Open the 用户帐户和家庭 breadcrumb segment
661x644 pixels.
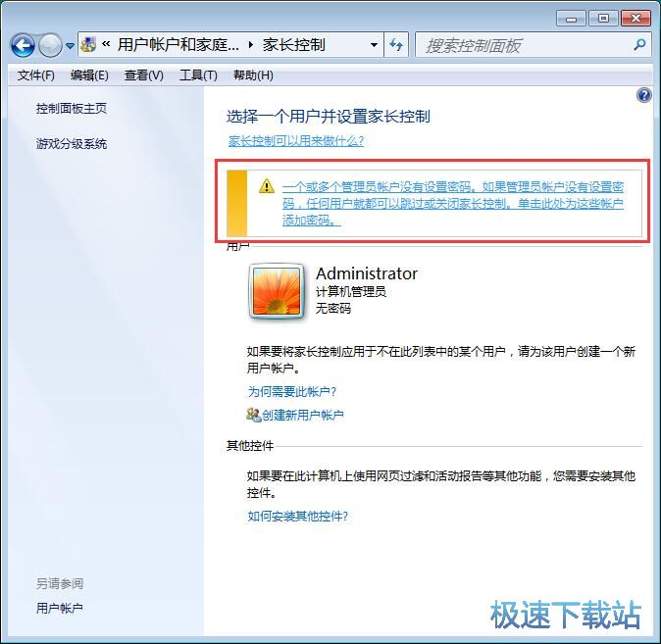click(x=178, y=45)
